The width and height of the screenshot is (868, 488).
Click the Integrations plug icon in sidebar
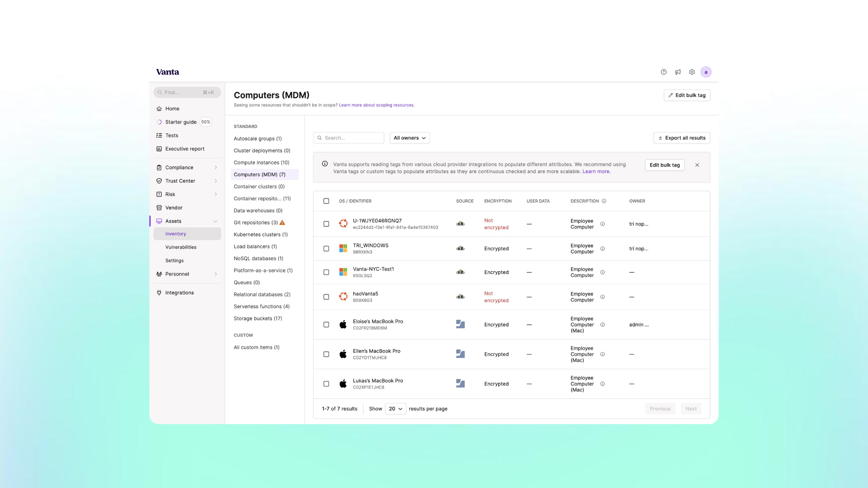159,293
